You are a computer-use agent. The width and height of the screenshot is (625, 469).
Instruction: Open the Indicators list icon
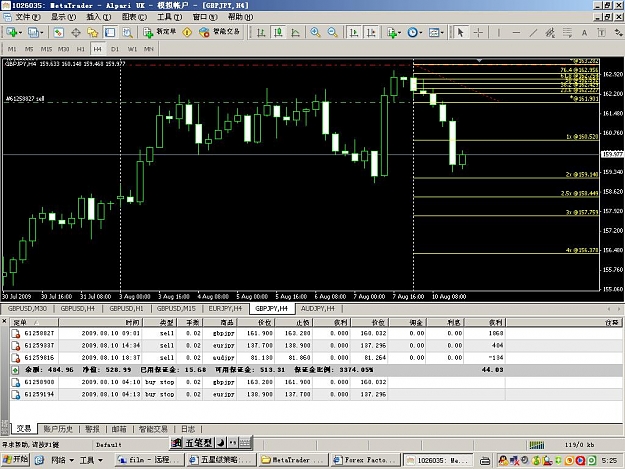pos(392,32)
